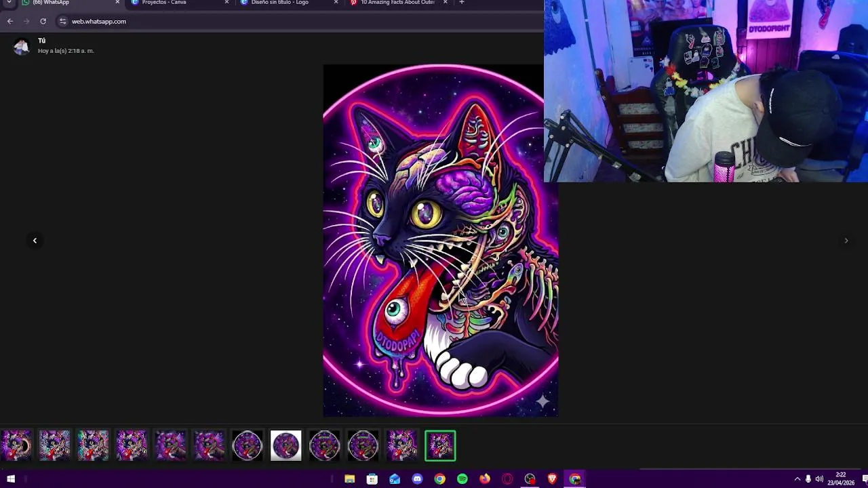Open the tab search dropdown arrow
Image resolution: width=868 pixels, height=488 pixels.
[x=9, y=3]
